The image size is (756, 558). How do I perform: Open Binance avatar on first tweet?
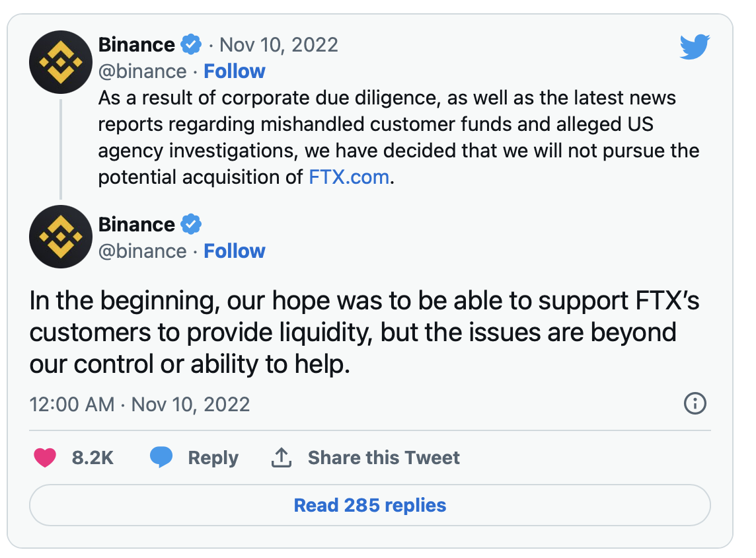(x=60, y=61)
